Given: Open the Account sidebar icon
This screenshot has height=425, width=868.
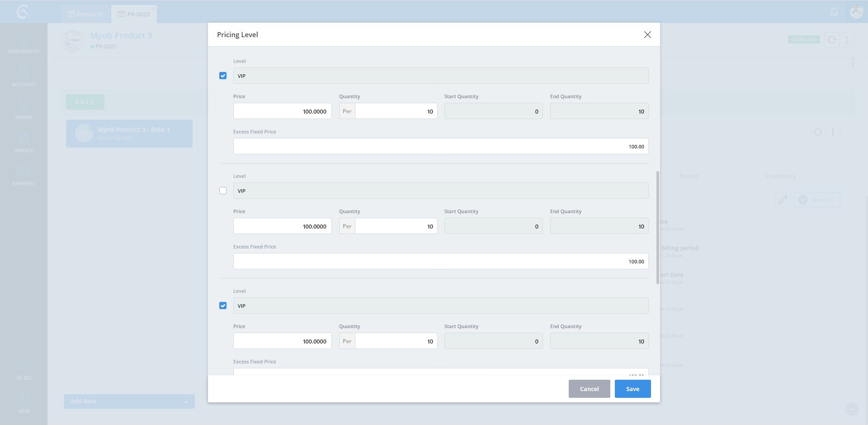Looking at the screenshot, I should click(x=24, y=76).
